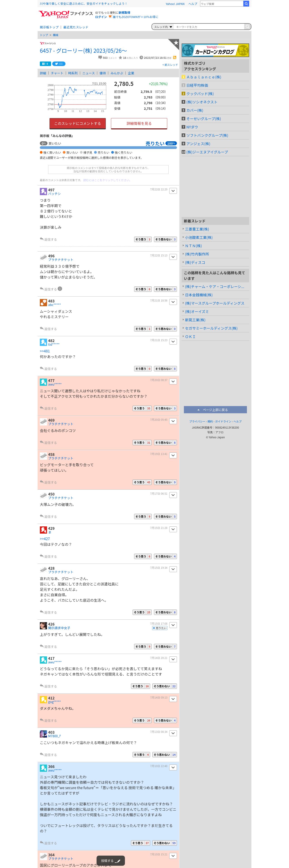Click the sentiment ratio progress bar

(108, 148)
